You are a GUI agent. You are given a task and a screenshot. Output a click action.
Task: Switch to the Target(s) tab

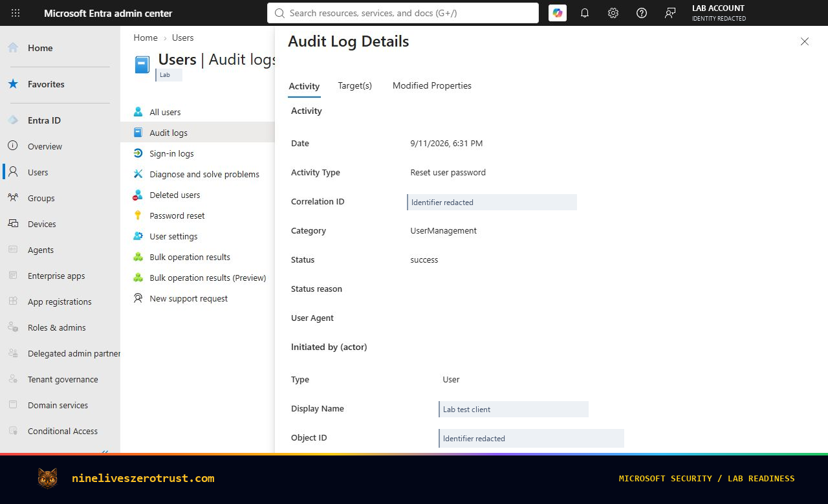[x=355, y=85]
